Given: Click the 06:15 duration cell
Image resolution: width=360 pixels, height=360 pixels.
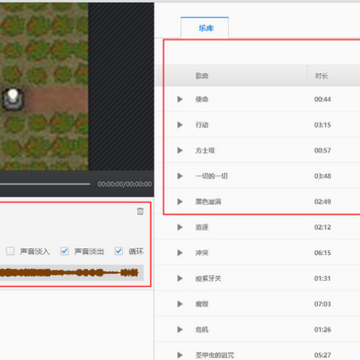Looking at the screenshot, I should (x=322, y=253).
